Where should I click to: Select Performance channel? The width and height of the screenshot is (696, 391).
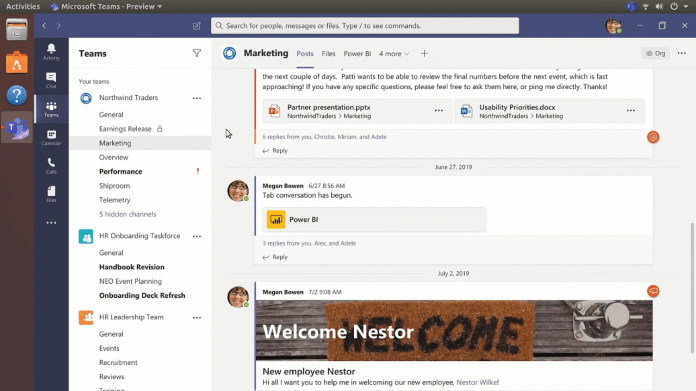[x=120, y=171]
